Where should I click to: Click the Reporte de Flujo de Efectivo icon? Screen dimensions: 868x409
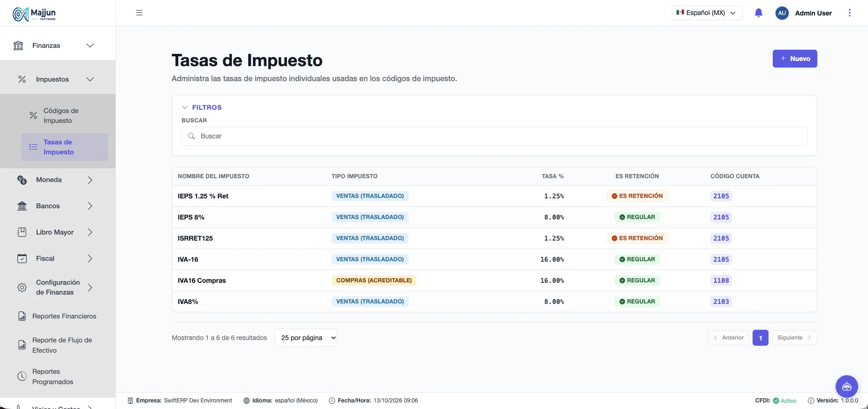tap(22, 345)
